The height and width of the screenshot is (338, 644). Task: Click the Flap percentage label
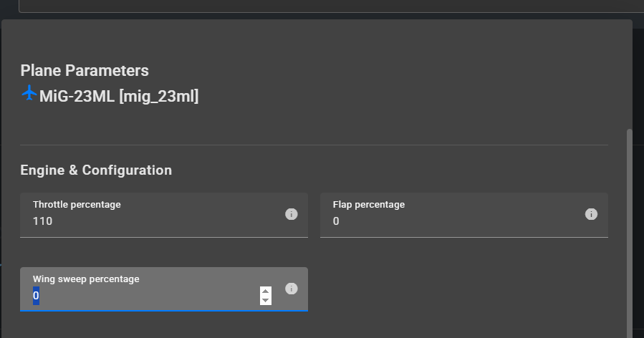[369, 205]
